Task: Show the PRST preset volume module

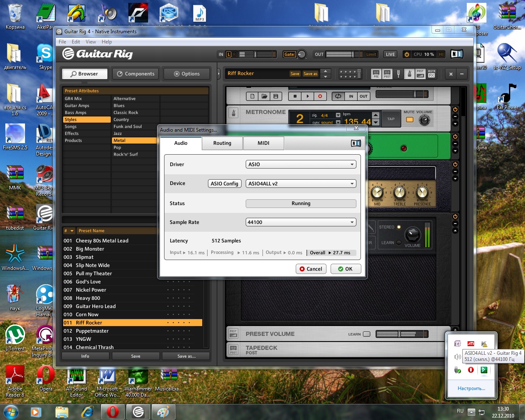Action: [x=420, y=74]
